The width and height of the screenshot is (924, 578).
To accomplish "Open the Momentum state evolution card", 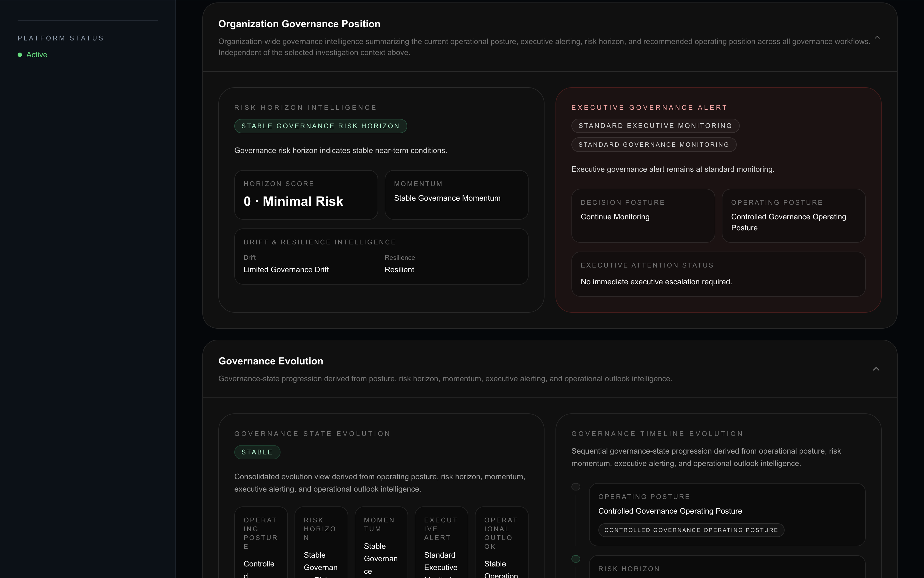I will [381, 543].
